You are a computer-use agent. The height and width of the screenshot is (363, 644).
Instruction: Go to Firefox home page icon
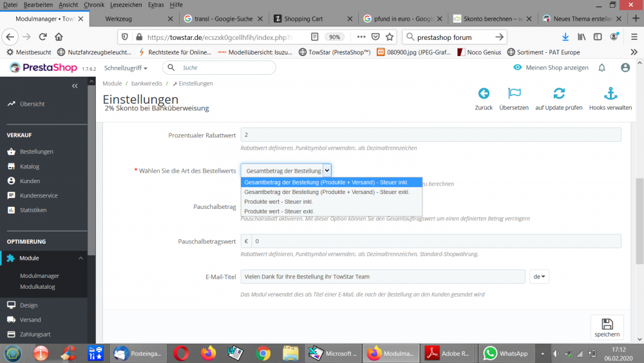pyautogui.click(x=59, y=37)
